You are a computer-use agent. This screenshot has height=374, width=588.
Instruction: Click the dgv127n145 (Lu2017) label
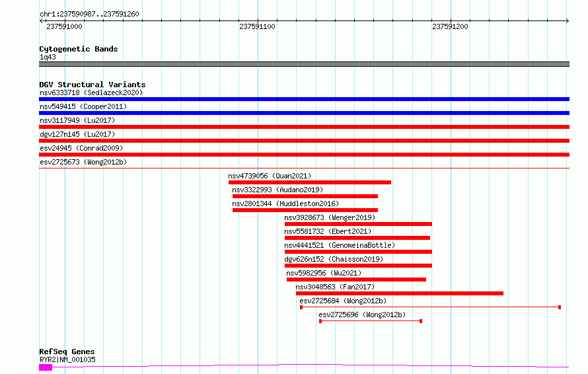77,134
